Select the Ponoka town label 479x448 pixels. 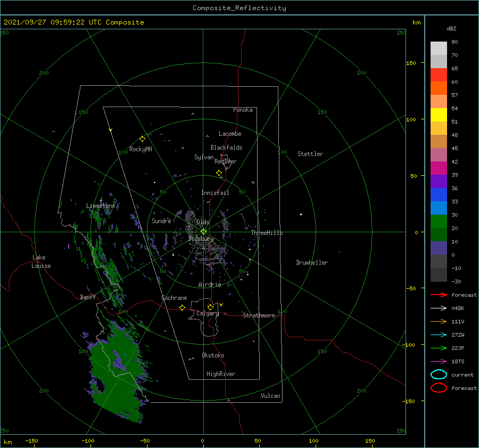243,110
